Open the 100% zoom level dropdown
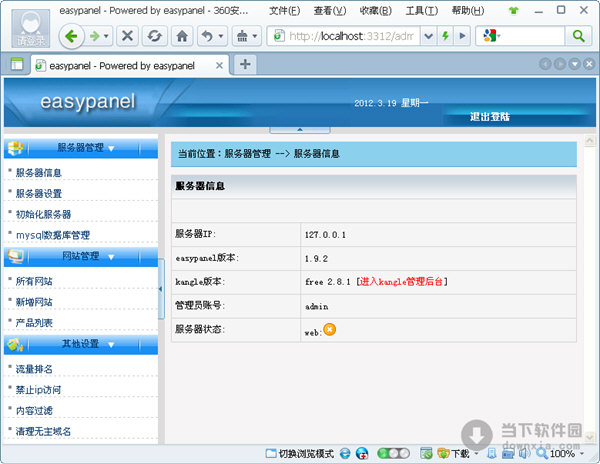 582,454
